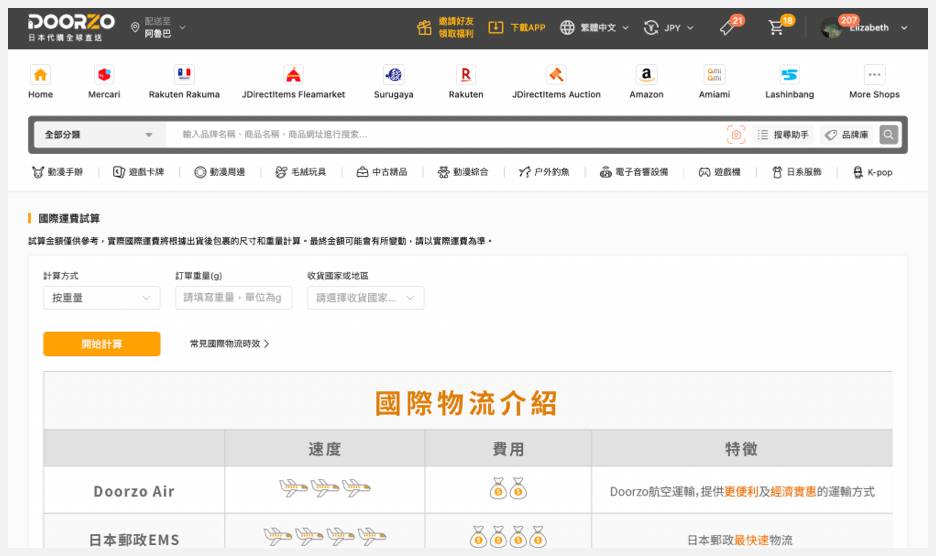Open the 全部分類 category dropdown
The image size is (936, 556).
[98, 135]
